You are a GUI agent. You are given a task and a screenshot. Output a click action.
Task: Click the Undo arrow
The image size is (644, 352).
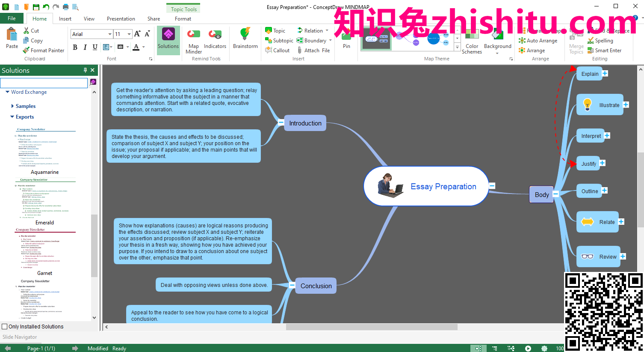pos(46,7)
